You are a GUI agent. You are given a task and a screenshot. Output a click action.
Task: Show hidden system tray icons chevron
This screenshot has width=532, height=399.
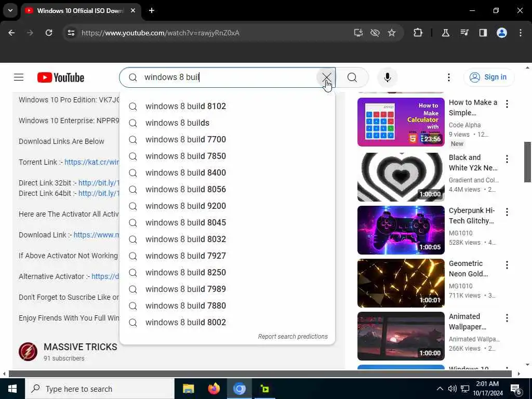coord(440,389)
